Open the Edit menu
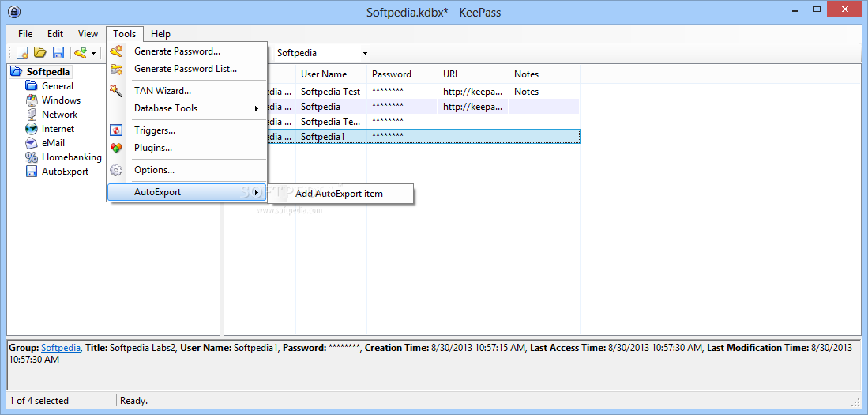 coord(55,34)
